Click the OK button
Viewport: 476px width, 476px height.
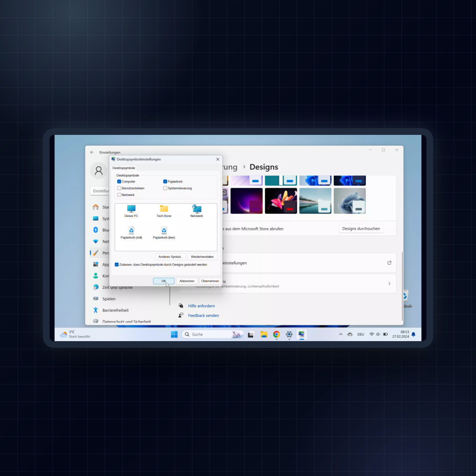(x=164, y=281)
